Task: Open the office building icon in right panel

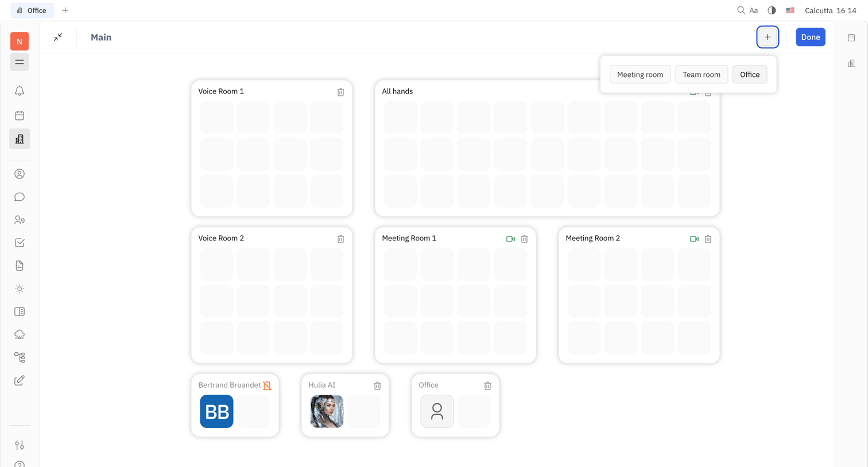Action: pyautogui.click(x=851, y=63)
